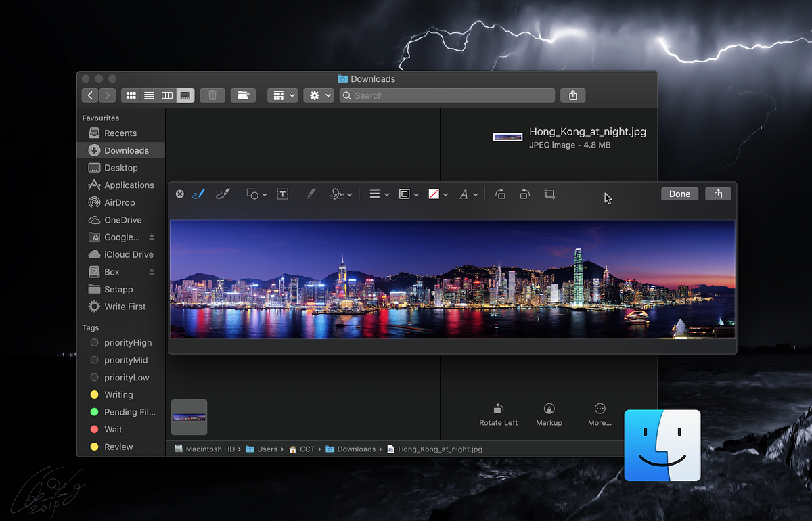
Task: Open the Shape Style line weight dropdown
Action: (378, 194)
